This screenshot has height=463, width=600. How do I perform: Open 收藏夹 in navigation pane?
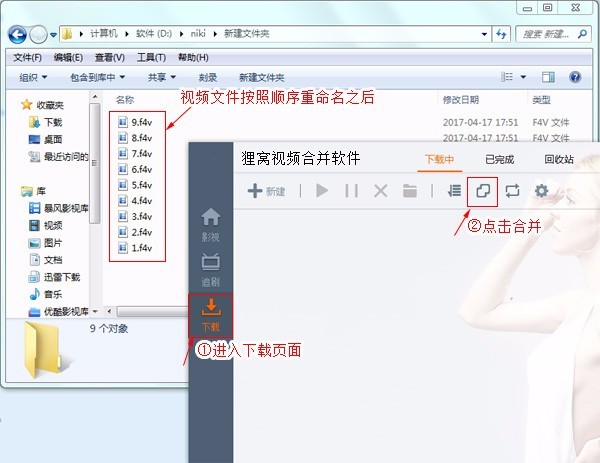tap(43, 105)
